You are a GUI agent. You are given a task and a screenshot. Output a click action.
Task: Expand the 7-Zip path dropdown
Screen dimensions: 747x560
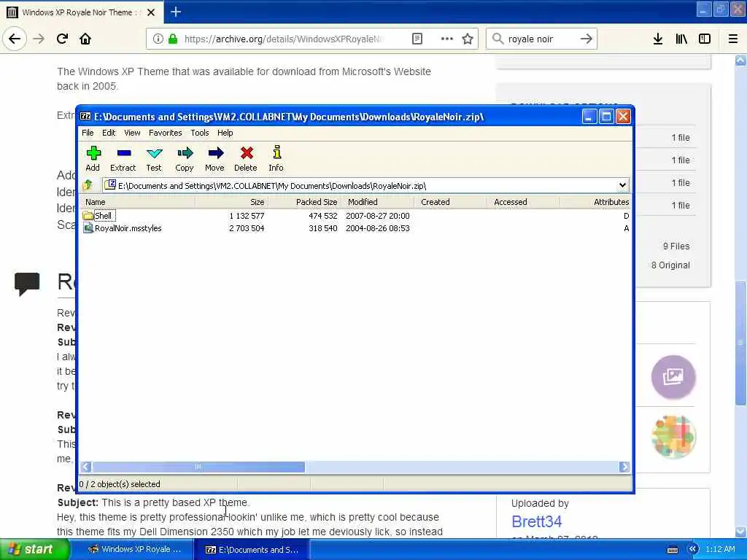(623, 185)
